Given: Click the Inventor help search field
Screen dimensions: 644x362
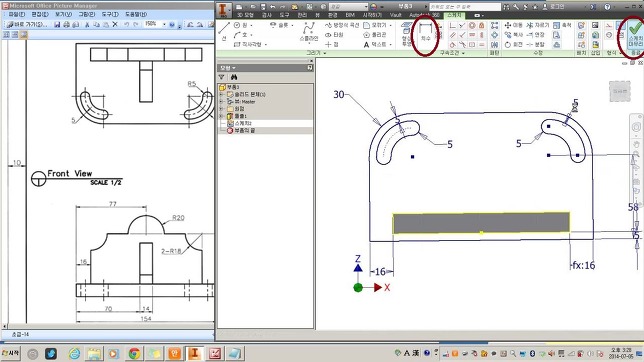Looking at the screenshot, I should point(465,7).
